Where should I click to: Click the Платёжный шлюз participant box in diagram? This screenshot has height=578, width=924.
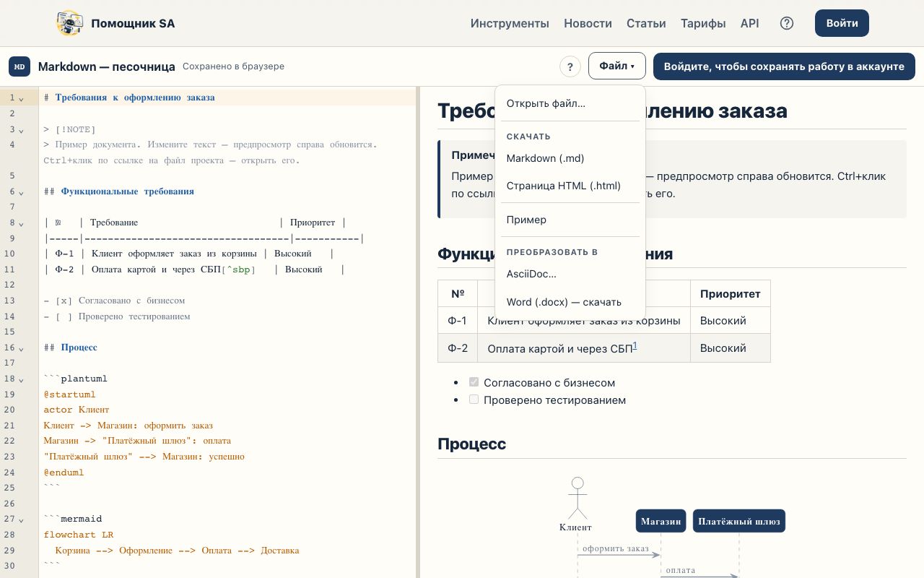pos(739,521)
